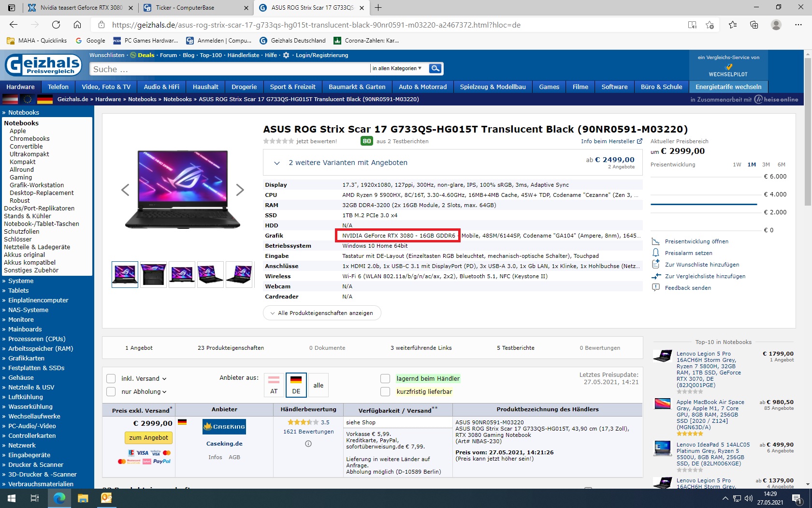Screen dimensions: 812x508
Task: Open Edge settings and more menu
Action: tap(798, 25)
